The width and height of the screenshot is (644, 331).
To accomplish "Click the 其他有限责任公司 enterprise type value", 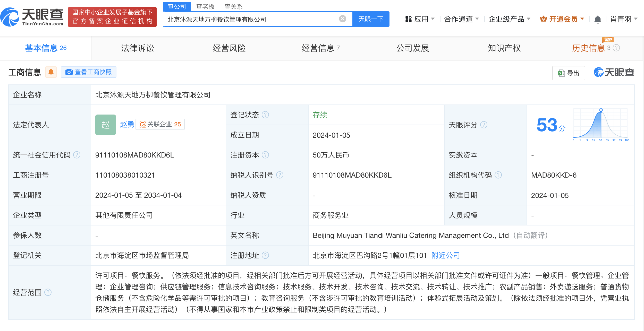I will (124, 215).
